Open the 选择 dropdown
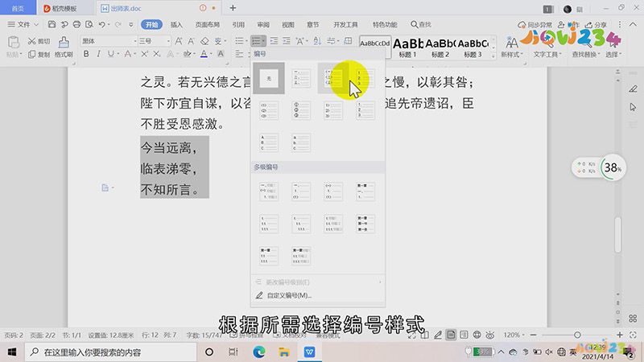Image resolution: width=644 pixels, height=362 pixels. (613, 54)
